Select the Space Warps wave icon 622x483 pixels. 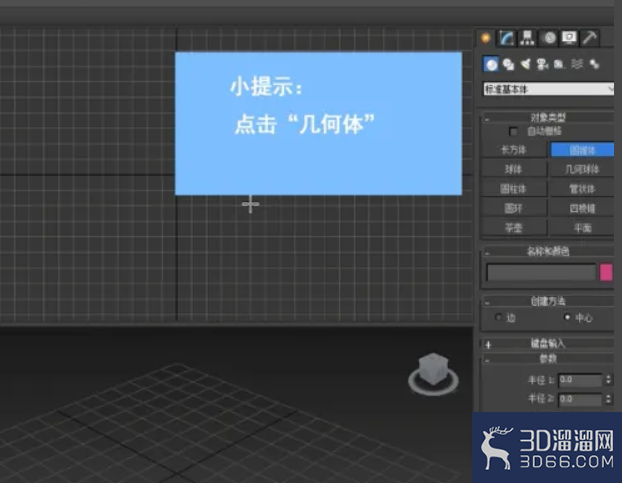577,64
